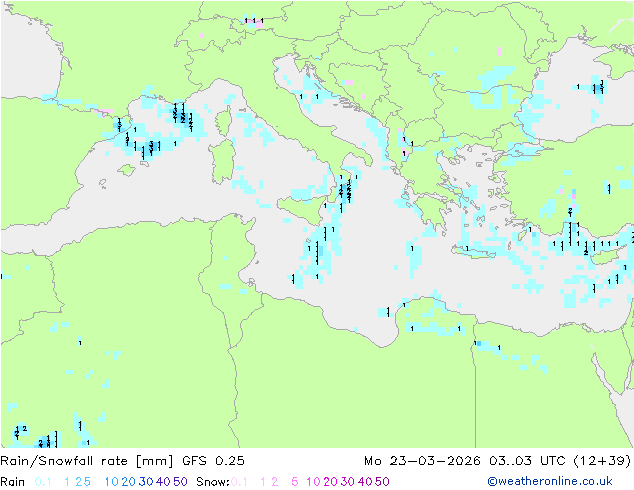Click the forecast time '03..03 UTC'
The height and width of the screenshot is (490, 634).
click(x=528, y=461)
